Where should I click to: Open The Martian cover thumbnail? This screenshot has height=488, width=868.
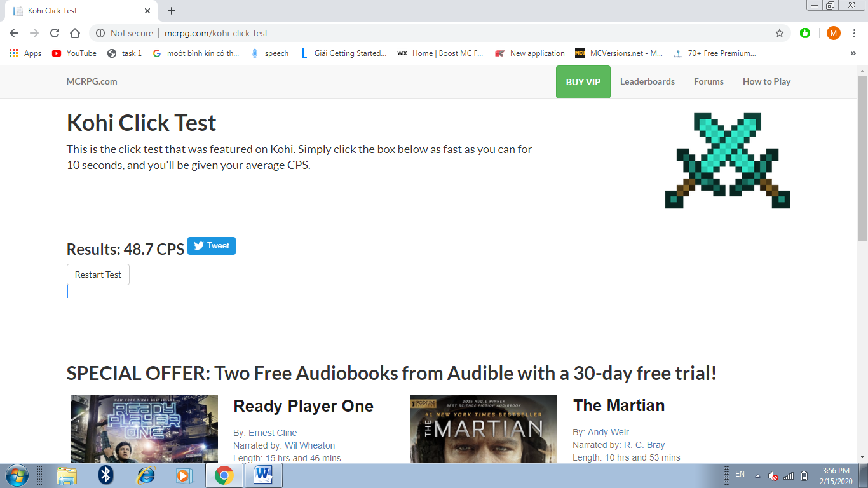(484, 429)
